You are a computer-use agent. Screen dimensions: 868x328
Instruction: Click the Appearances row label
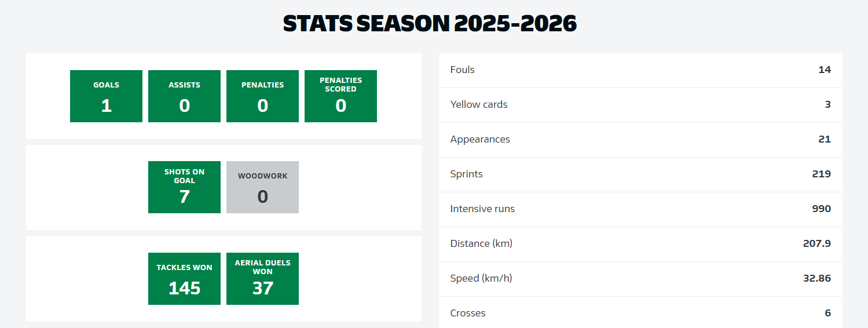pyautogui.click(x=480, y=139)
